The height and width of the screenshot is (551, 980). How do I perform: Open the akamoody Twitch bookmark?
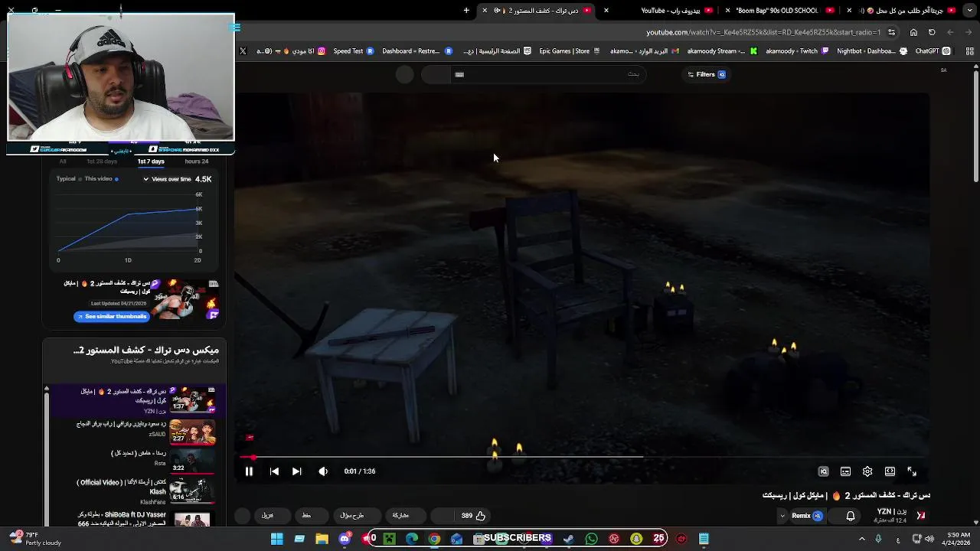(797, 51)
